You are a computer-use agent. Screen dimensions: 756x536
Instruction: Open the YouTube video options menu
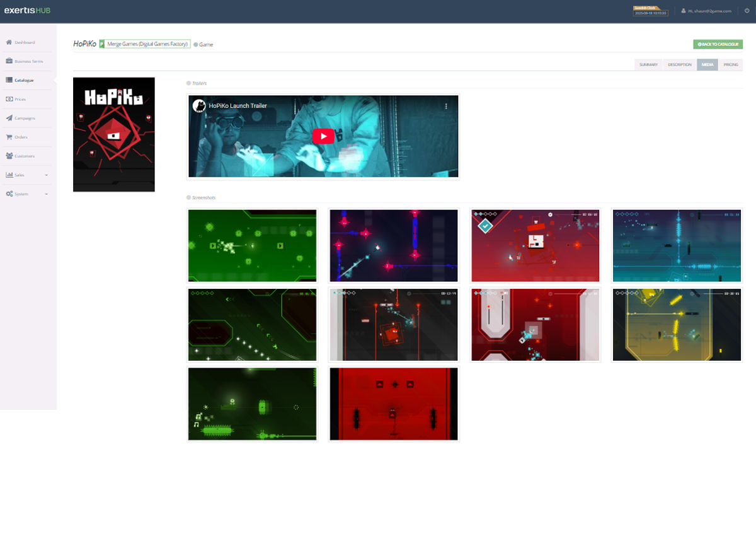[446, 106]
